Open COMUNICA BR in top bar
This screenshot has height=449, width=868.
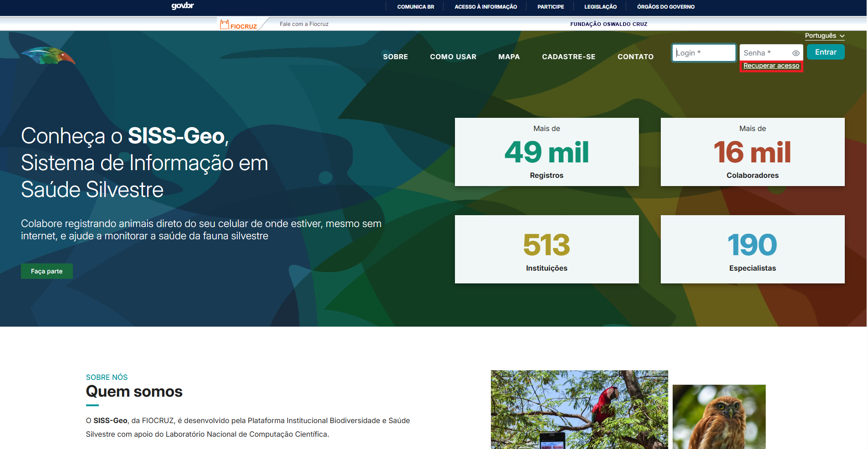click(x=415, y=7)
